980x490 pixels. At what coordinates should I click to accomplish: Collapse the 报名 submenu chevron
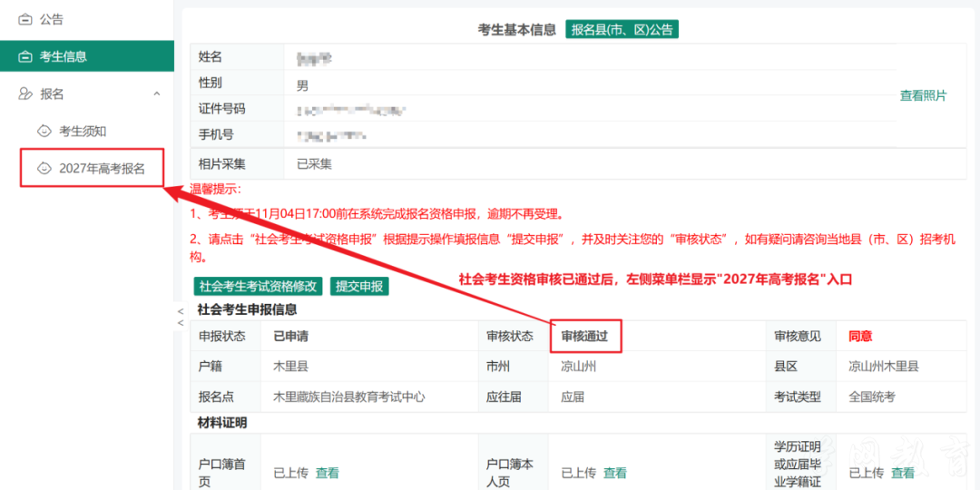156,93
